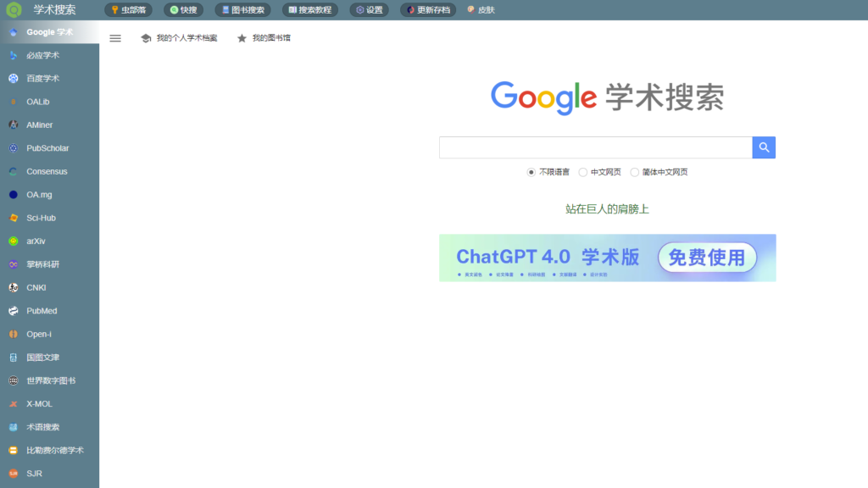Screen dimensions: 868x488
Task: Click the 百度学术 paw icon
Action: tap(14, 79)
